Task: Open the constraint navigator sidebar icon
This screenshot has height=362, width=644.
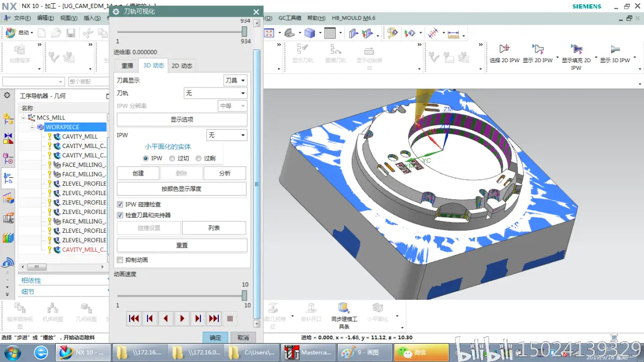Action: coord(8,138)
